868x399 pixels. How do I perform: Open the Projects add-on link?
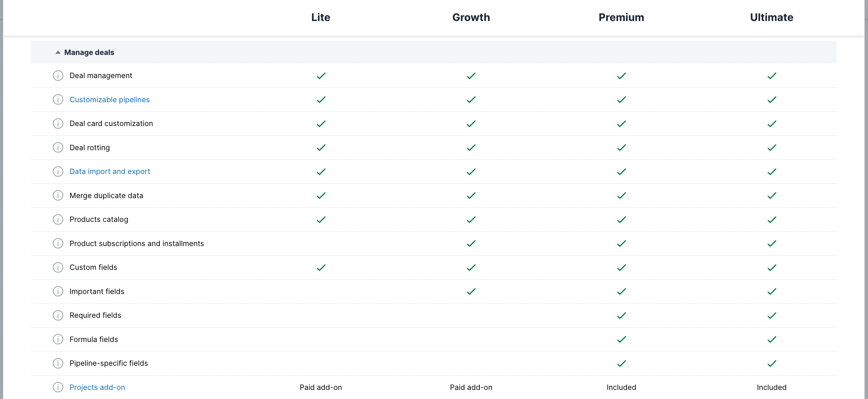coord(97,387)
